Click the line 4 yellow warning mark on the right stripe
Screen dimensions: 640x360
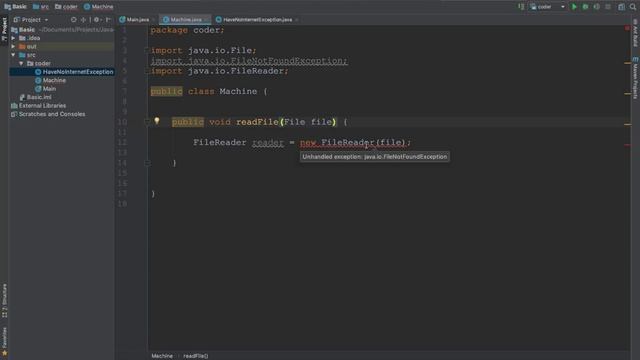(x=627, y=63)
